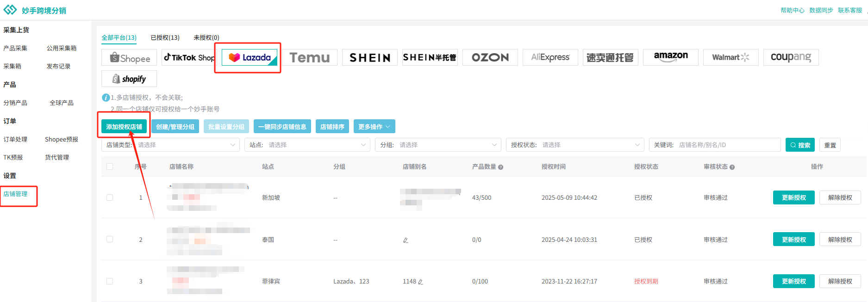This screenshot has height=302, width=868.
Task: Switch to 未授权(0) tab
Action: (x=206, y=37)
